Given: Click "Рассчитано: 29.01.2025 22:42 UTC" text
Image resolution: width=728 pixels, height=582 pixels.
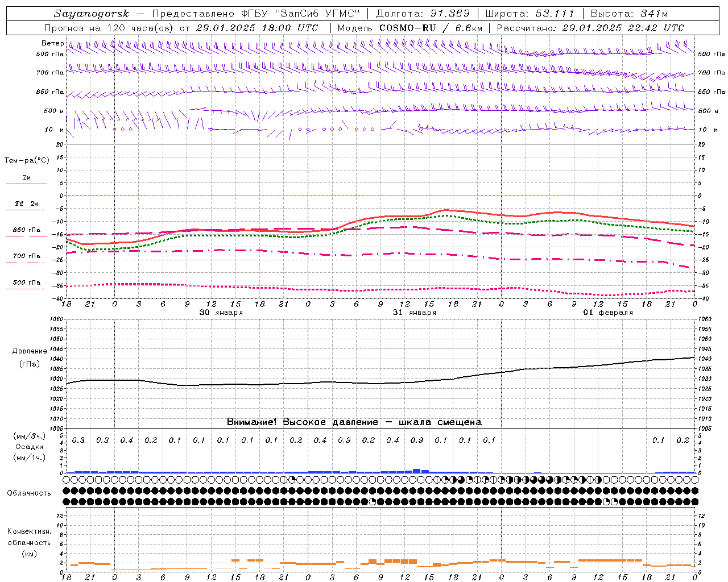Looking at the screenshot, I should point(590,28).
